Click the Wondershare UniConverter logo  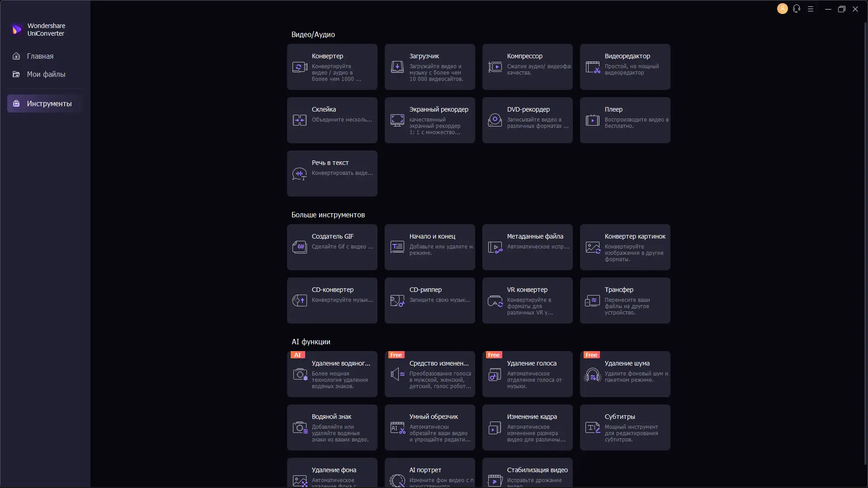pos(17,30)
